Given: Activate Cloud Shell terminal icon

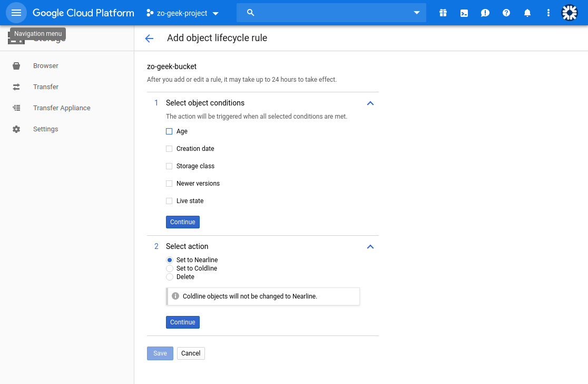Looking at the screenshot, I should pos(464,13).
